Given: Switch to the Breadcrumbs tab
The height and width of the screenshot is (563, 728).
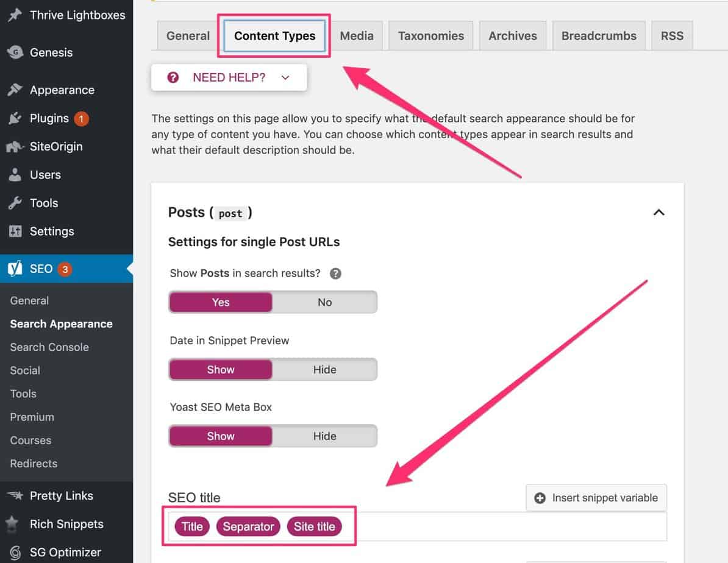Looking at the screenshot, I should (599, 36).
